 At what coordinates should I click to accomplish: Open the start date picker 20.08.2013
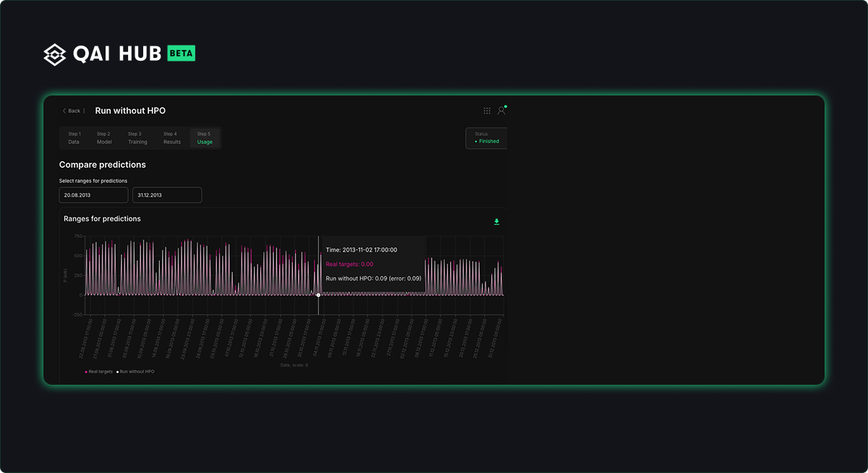(x=93, y=195)
